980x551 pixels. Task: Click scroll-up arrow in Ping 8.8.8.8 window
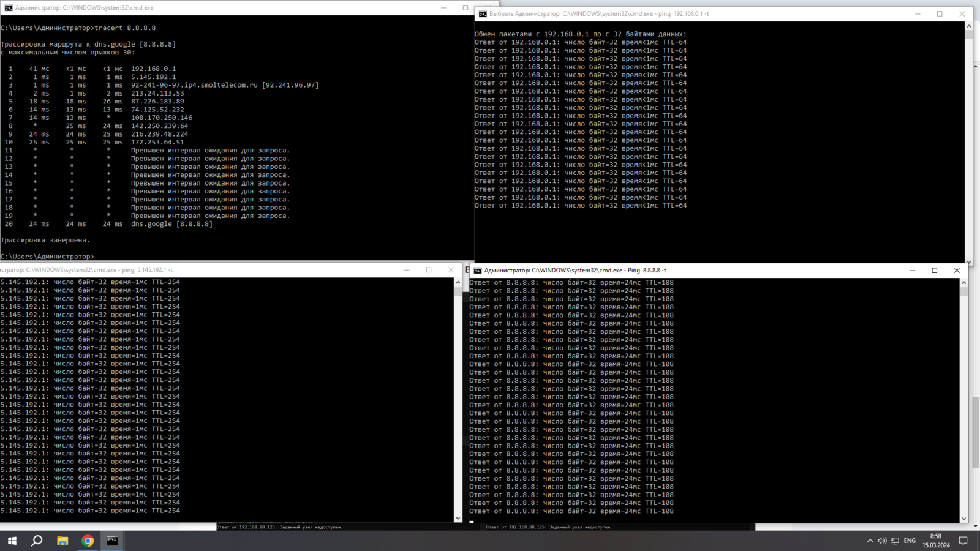[963, 283]
